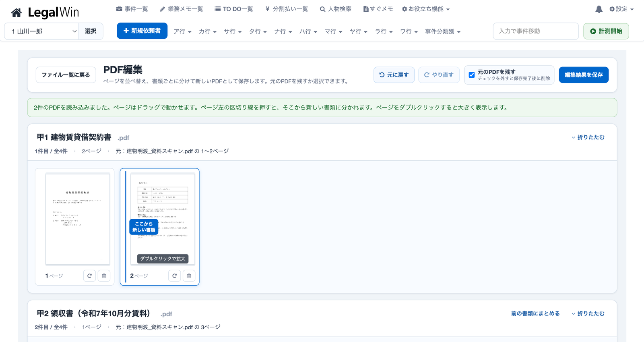This screenshot has width=644, height=342.
Task: Expand the ハ行 dropdown
Action: [x=308, y=31]
